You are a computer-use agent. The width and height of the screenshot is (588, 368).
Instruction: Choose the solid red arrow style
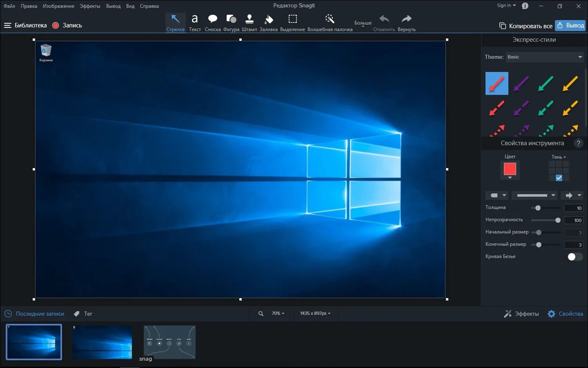point(497,83)
